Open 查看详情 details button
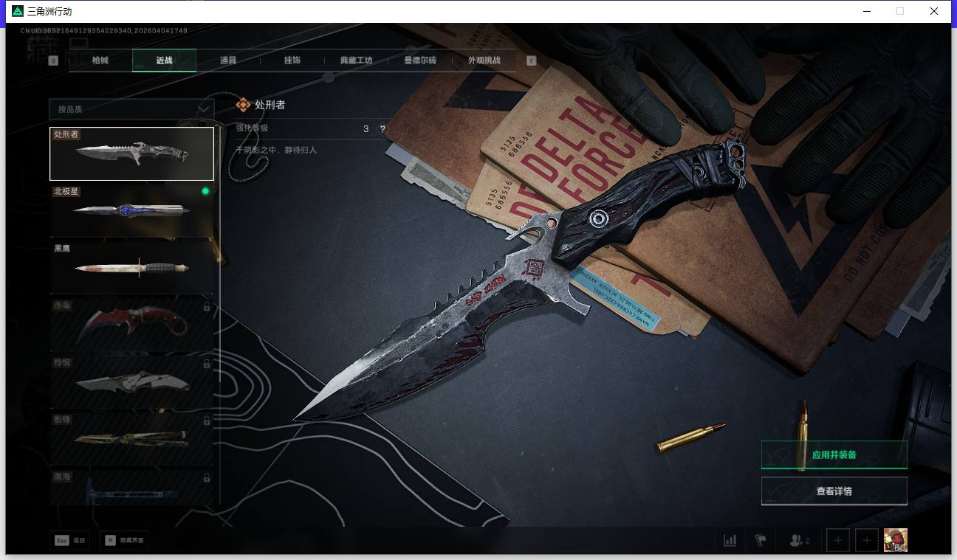957x560 pixels. point(834,491)
